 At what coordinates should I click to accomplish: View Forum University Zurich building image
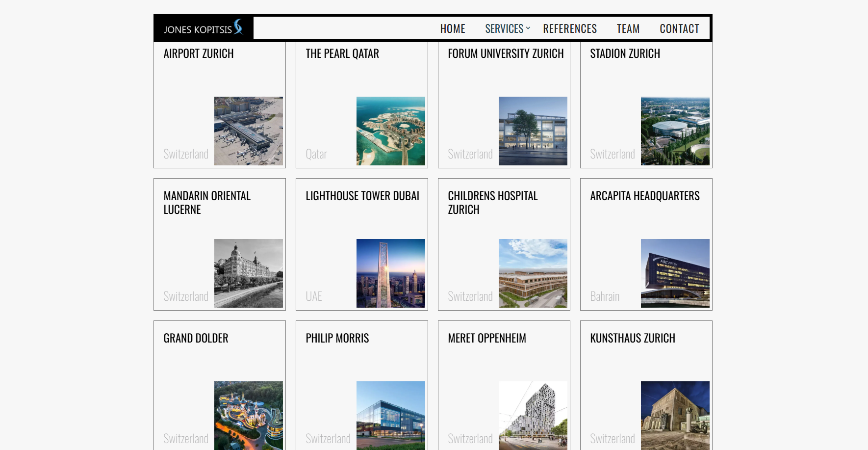point(533,131)
